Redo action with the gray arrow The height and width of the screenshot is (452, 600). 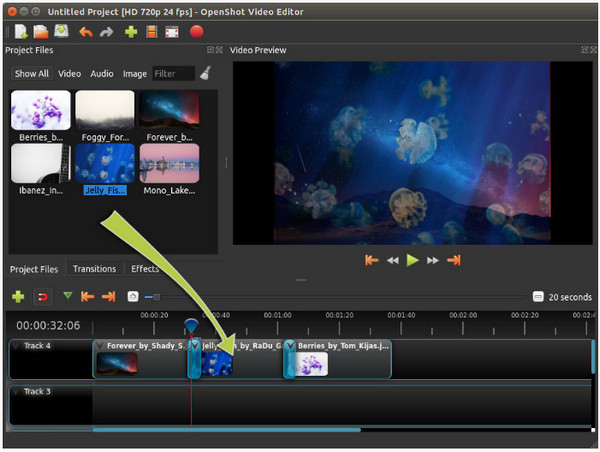(106, 32)
